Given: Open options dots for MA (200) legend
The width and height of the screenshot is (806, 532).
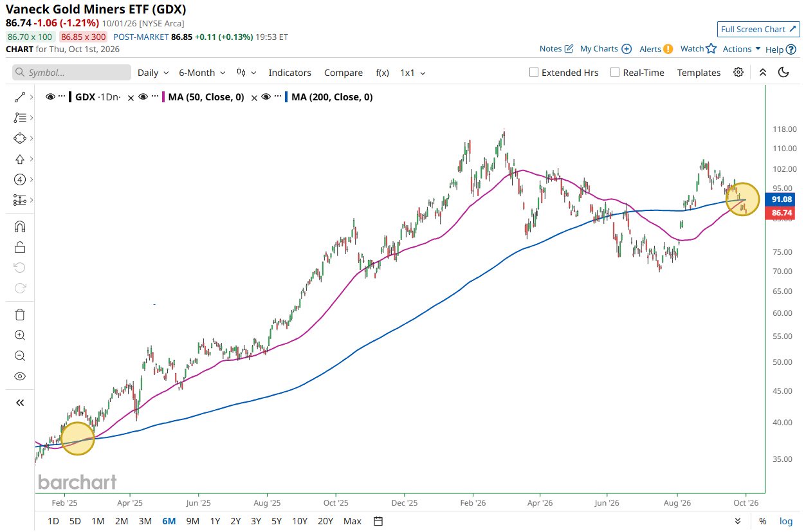Looking at the screenshot, I should click(279, 97).
